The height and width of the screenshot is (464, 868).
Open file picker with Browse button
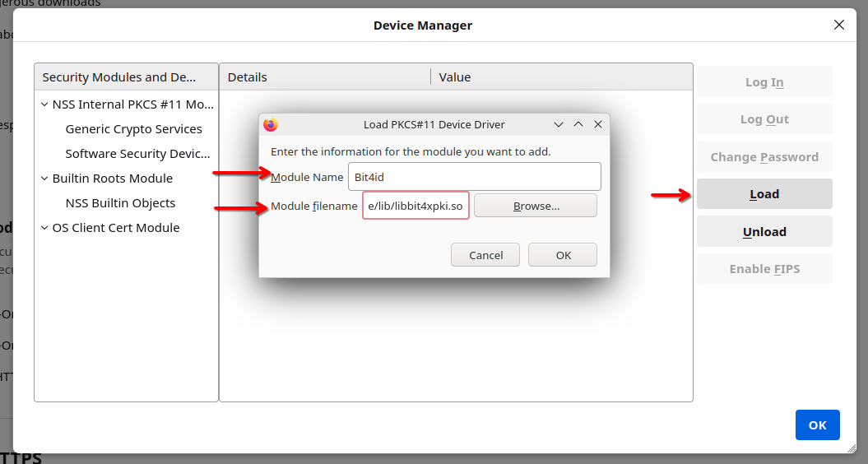536,206
